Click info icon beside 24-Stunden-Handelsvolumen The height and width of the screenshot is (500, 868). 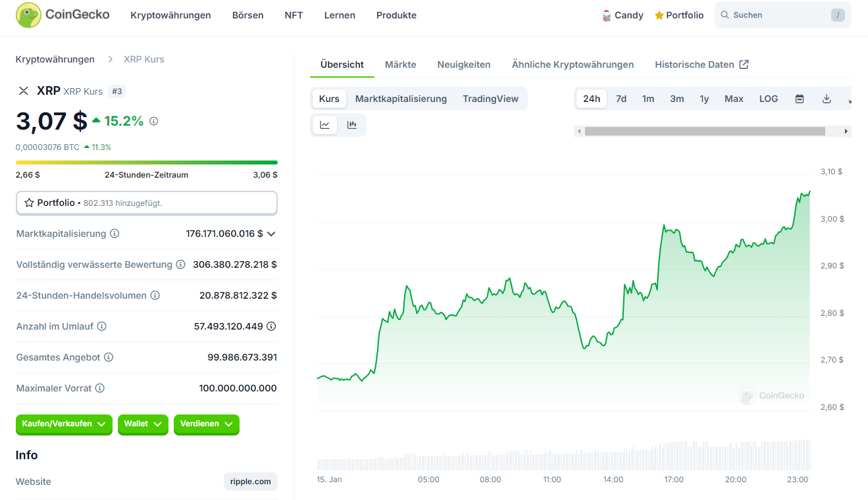[155, 295]
